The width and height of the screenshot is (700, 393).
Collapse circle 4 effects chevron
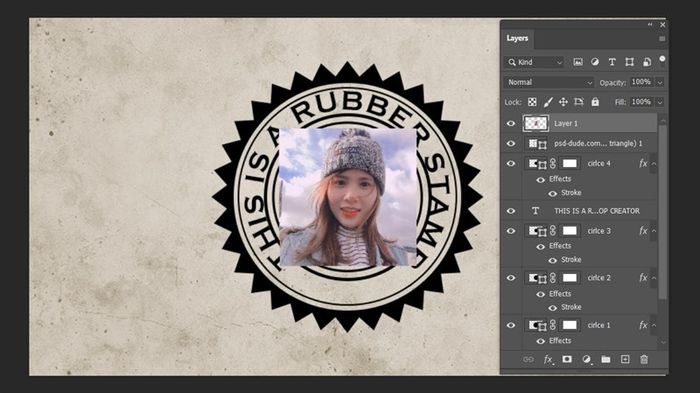tap(654, 164)
